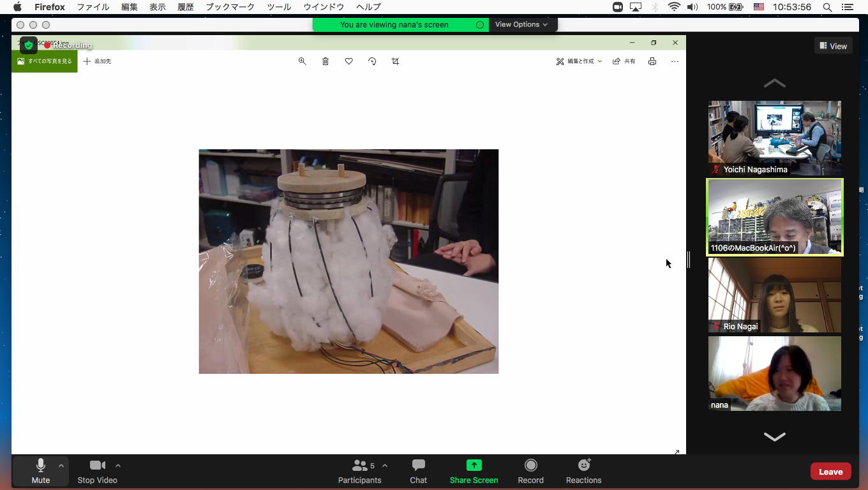
Task: Open the Notification Center list icon
Action: (x=848, y=7)
